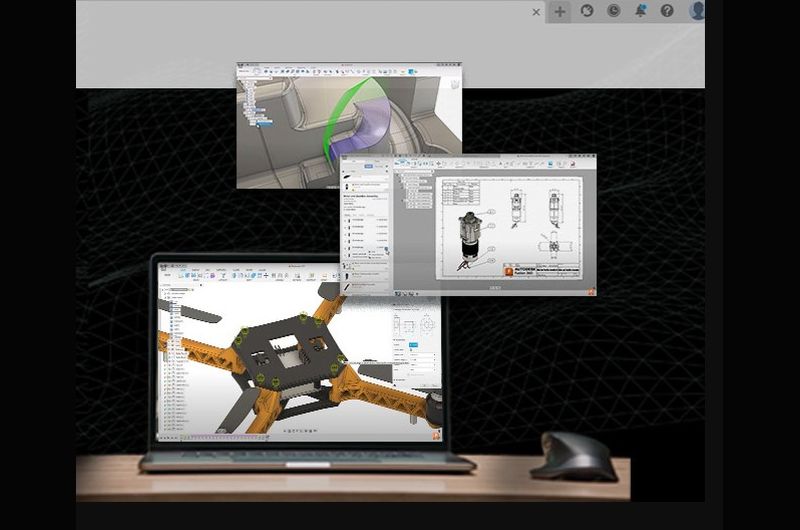Open a new design tab with the plus icon
The height and width of the screenshot is (530, 800).
pyautogui.click(x=560, y=12)
